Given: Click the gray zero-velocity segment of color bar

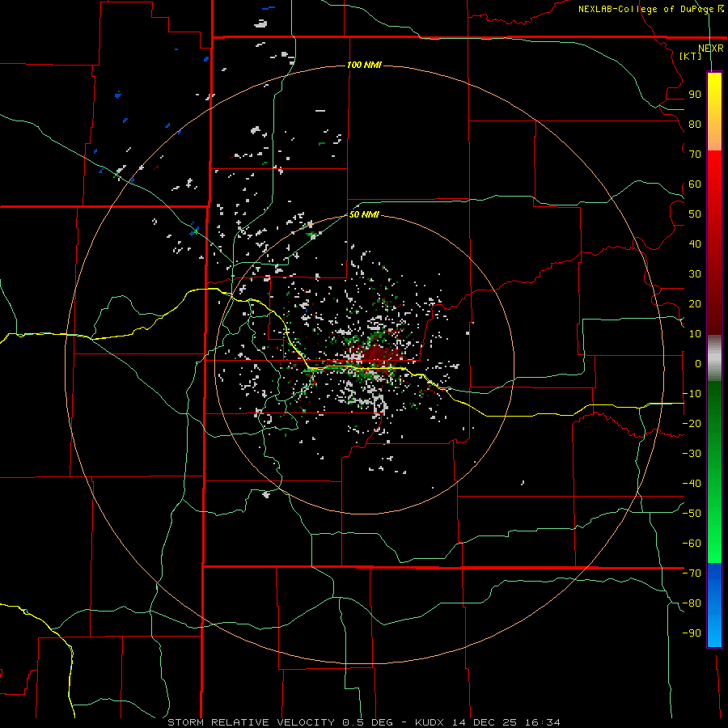Looking at the screenshot, I should tap(714, 358).
